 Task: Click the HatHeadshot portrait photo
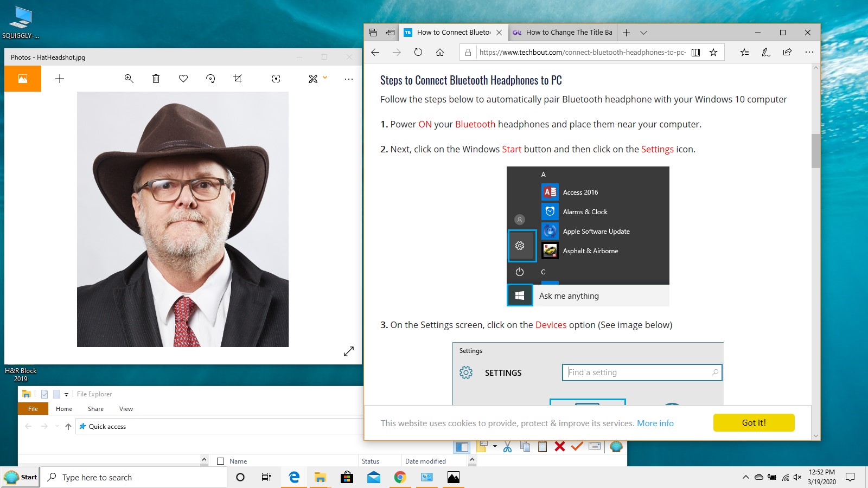(x=183, y=219)
